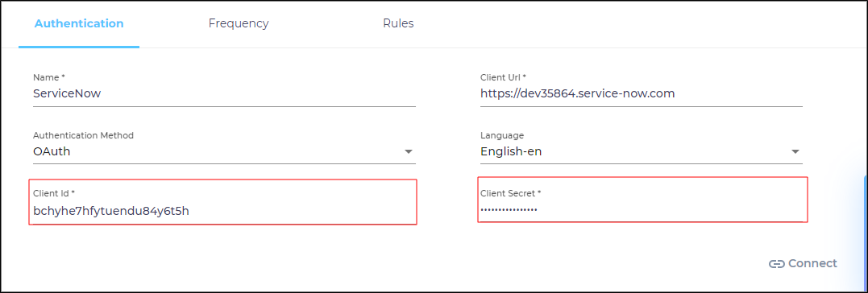Select the OAuth value in Authentication Method

coord(52,151)
